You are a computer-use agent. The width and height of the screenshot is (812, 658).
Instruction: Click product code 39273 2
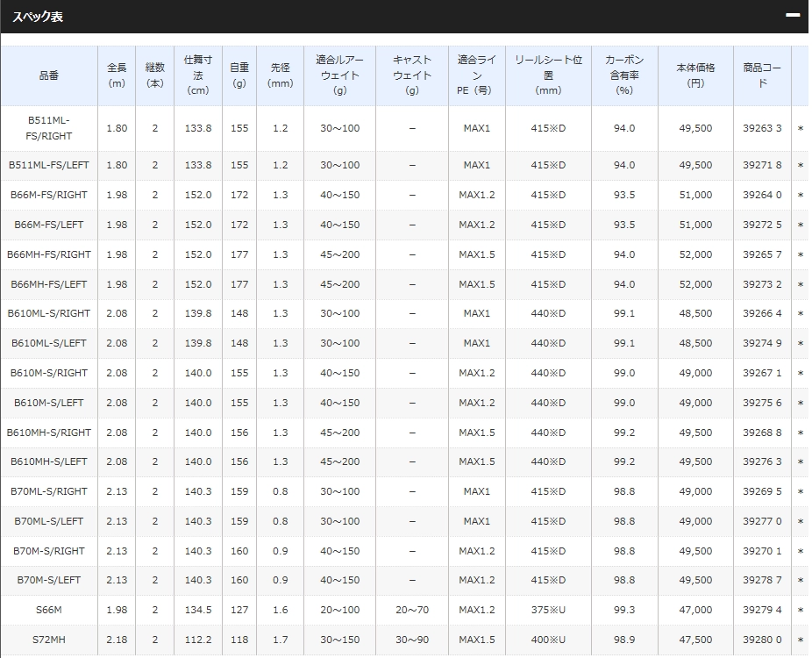tap(762, 284)
